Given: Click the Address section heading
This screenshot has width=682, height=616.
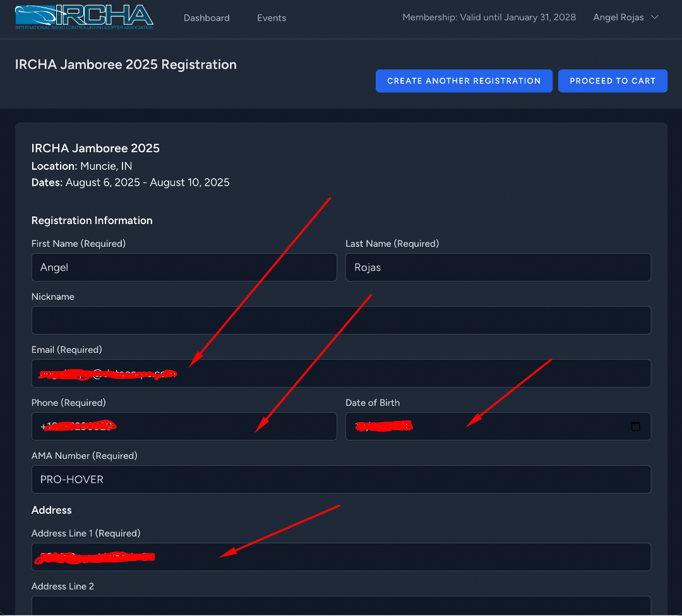Looking at the screenshot, I should coord(51,510).
